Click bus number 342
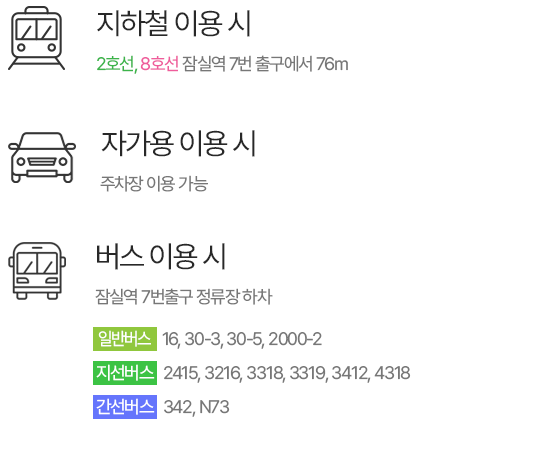 click(178, 407)
